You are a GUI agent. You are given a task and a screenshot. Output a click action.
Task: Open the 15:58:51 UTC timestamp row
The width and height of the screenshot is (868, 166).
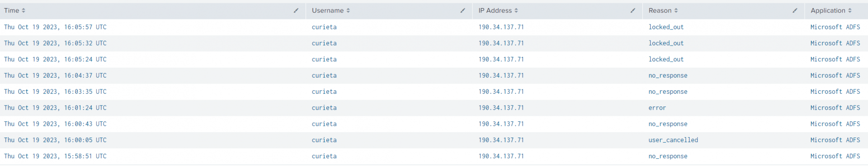55,157
